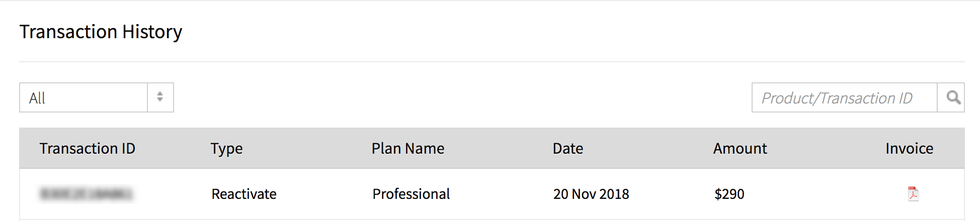Click the 20 Nov 2018 date cell
The width and height of the screenshot is (980, 221).
[591, 194]
